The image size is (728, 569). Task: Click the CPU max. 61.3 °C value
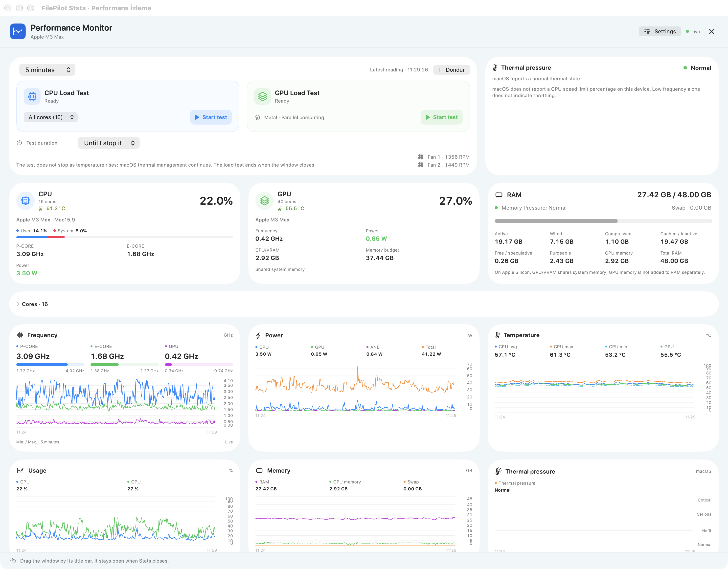tap(560, 355)
